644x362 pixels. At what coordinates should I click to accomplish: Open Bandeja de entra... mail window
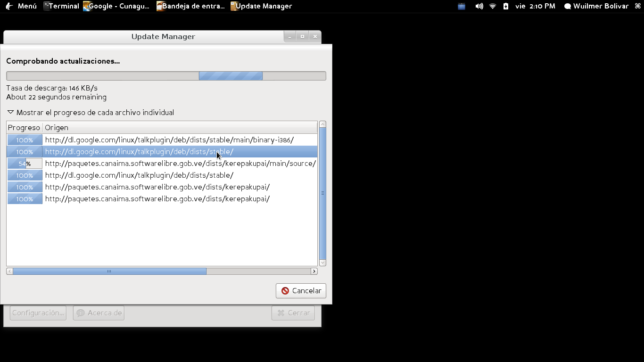(191, 6)
